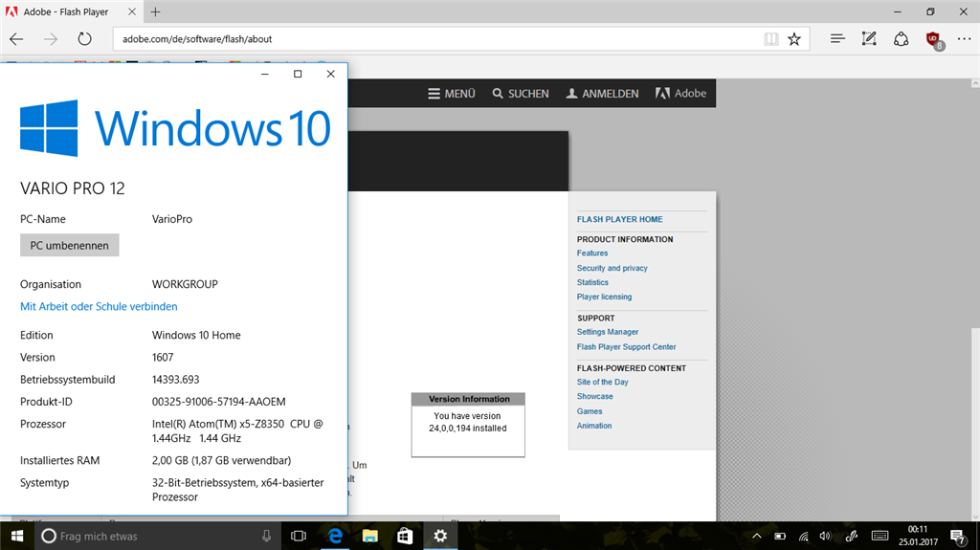
Task: Open uBlock Origin extension icon
Action: tap(934, 40)
